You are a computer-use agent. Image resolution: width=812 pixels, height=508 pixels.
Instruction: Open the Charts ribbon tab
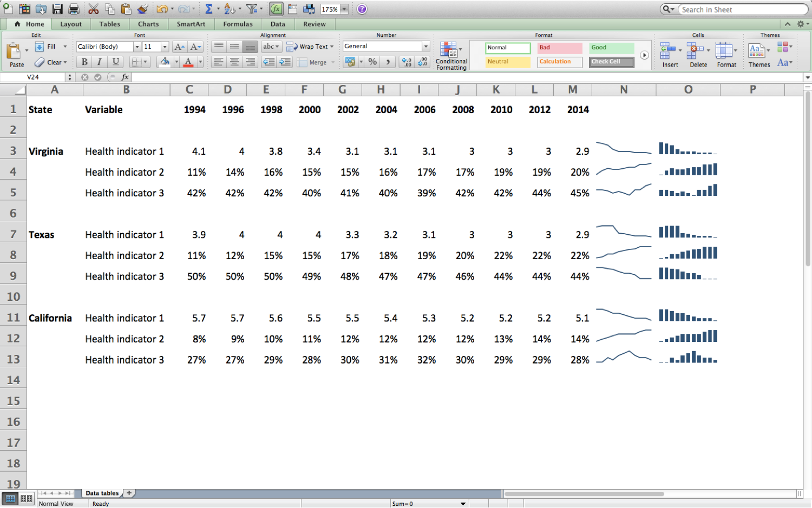pyautogui.click(x=148, y=24)
